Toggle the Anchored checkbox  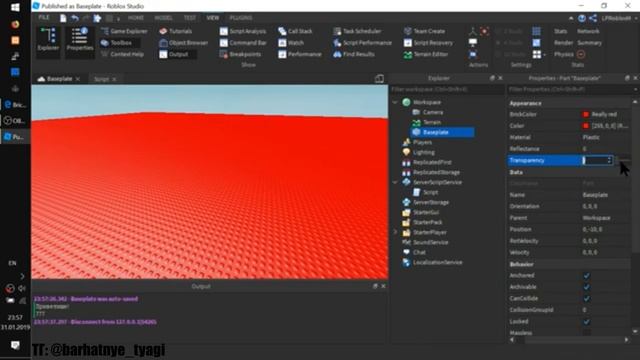pyautogui.click(x=587, y=276)
